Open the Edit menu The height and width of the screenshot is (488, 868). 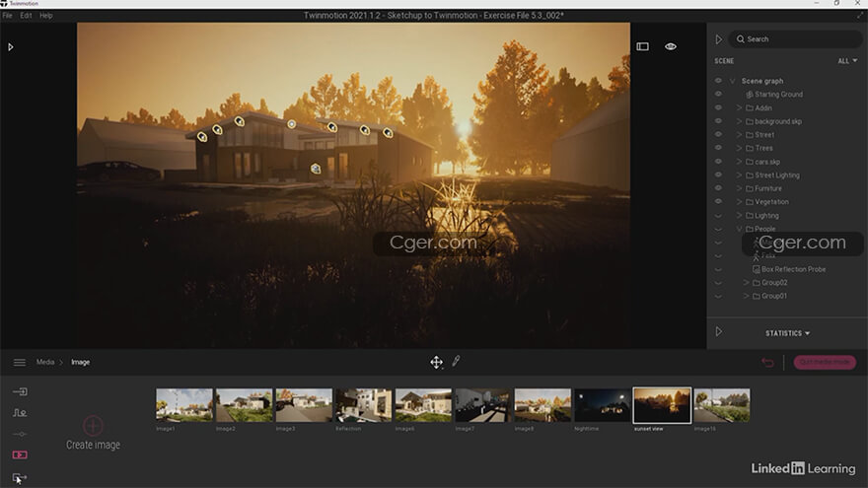pyautogui.click(x=26, y=16)
